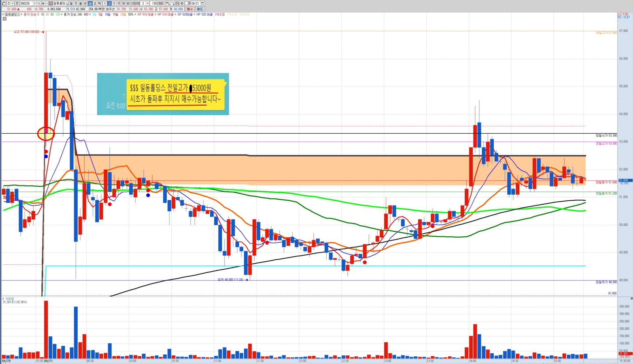Open chart settings gear icon
This screenshot has height=364, width=634.
tap(182, 3)
